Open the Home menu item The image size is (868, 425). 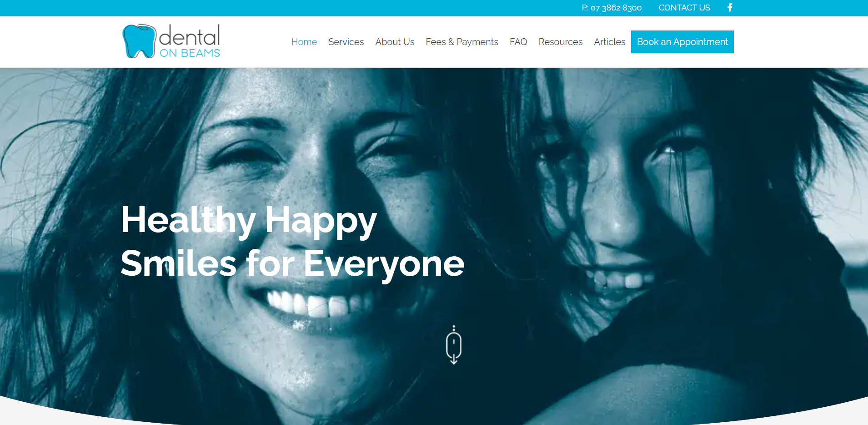tap(304, 42)
